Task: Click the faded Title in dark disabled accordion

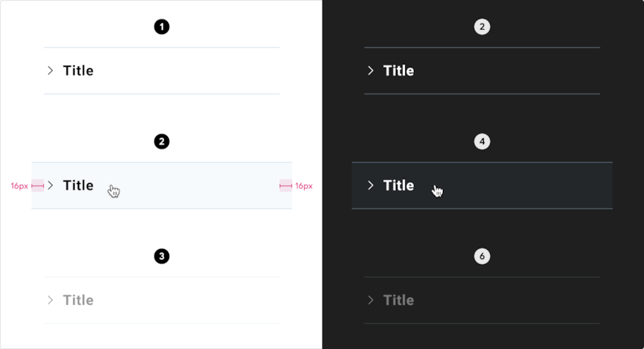Action: coord(399,300)
